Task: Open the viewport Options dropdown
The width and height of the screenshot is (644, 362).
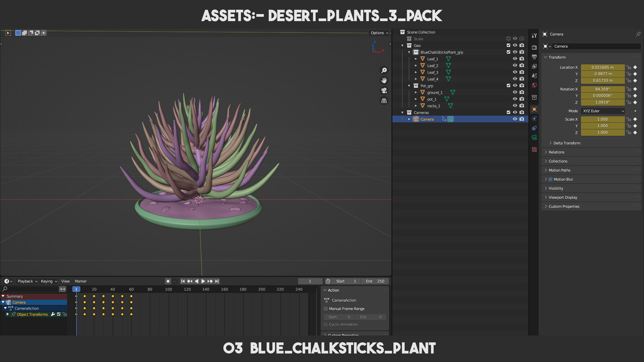Action: click(x=379, y=33)
